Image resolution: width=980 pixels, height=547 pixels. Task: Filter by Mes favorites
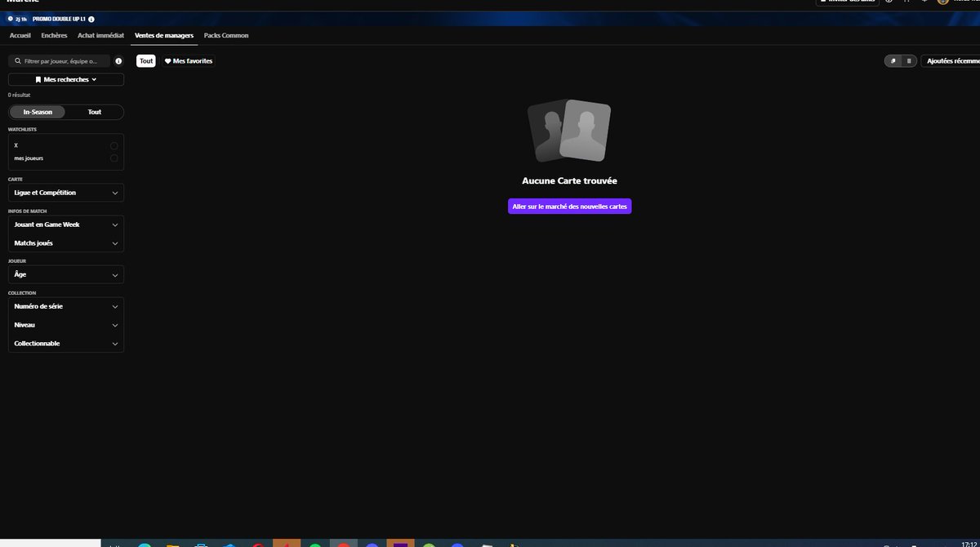pyautogui.click(x=189, y=61)
